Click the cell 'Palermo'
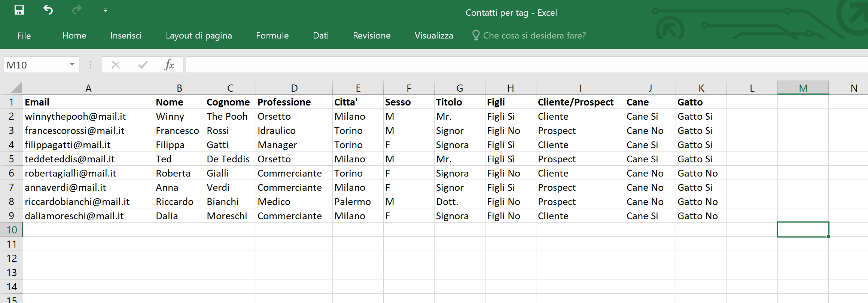Screen dimensions: 868x303 pyautogui.click(x=358, y=202)
